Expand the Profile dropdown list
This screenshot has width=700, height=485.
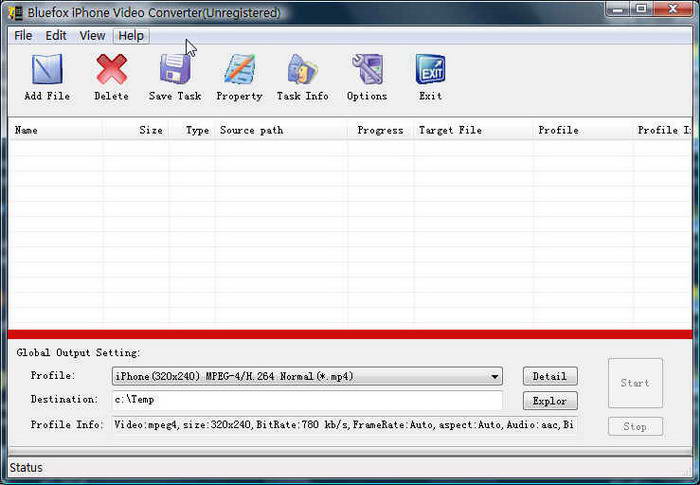494,376
